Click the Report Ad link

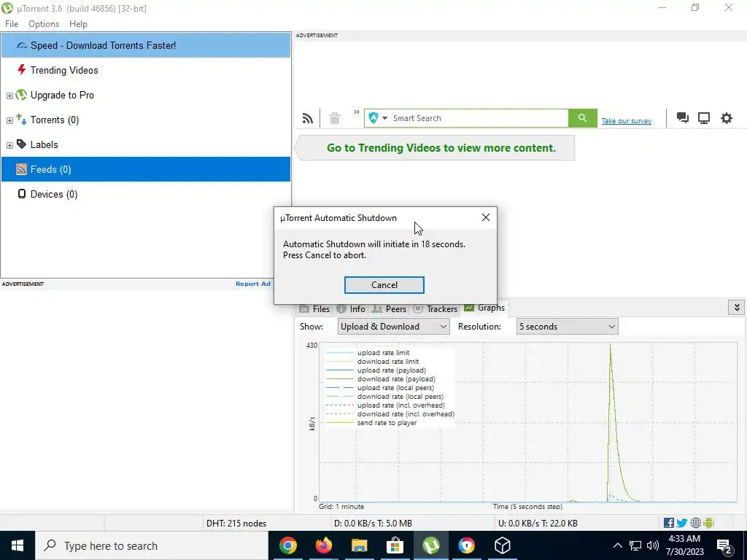pos(253,284)
